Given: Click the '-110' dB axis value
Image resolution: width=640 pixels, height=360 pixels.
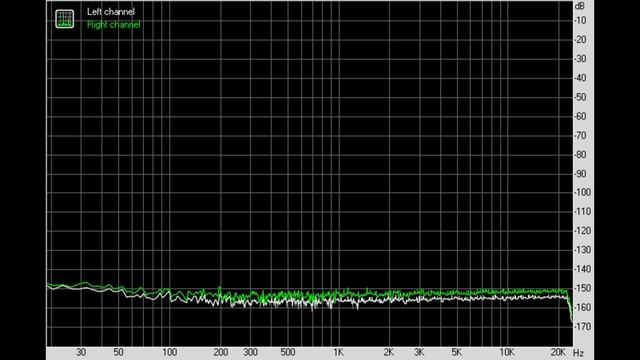Looking at the screenshot, I should click(x=582, y=211).
